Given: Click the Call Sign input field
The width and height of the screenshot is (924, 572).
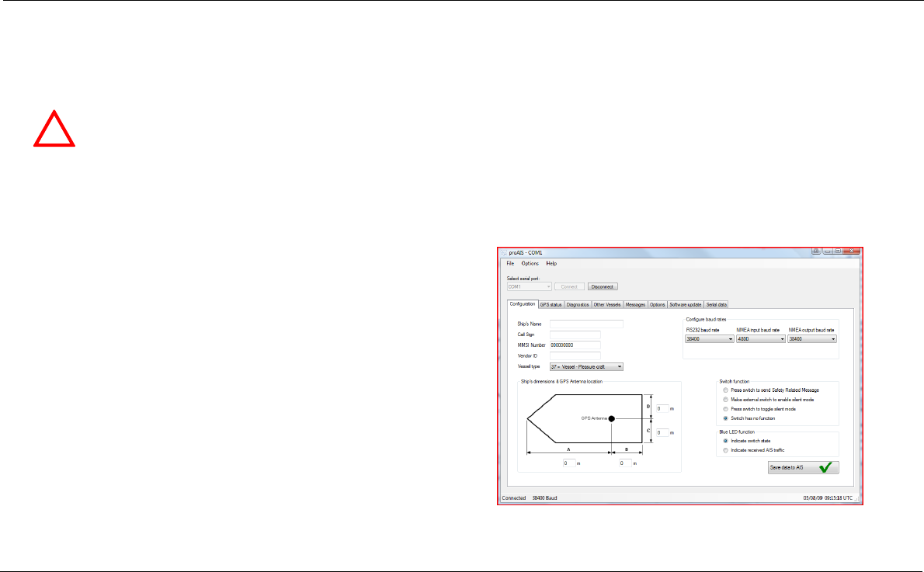Looking at the screenshot, I should pyautogui.click(x=575, y=335).
